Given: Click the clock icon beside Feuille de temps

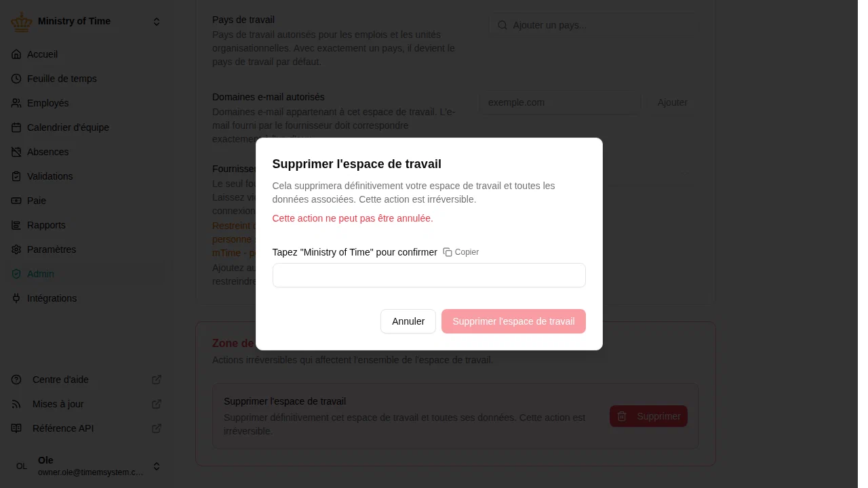Looking at the screenshot, I should point(16,79).
